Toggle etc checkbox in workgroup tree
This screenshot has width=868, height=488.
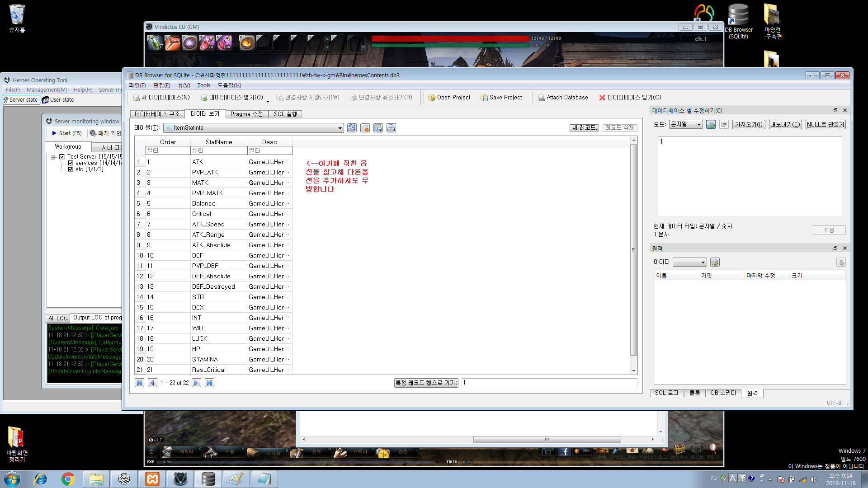click(71, 169)
